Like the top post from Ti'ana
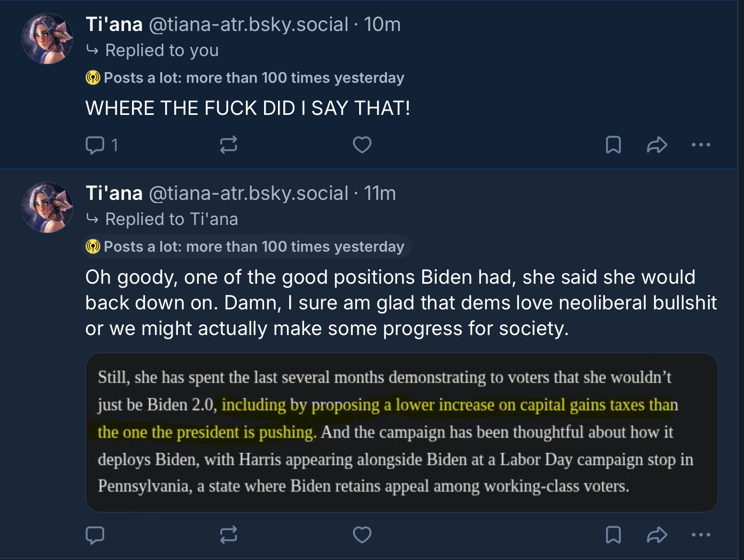744x560 pixels. click(x=362, y=145)
